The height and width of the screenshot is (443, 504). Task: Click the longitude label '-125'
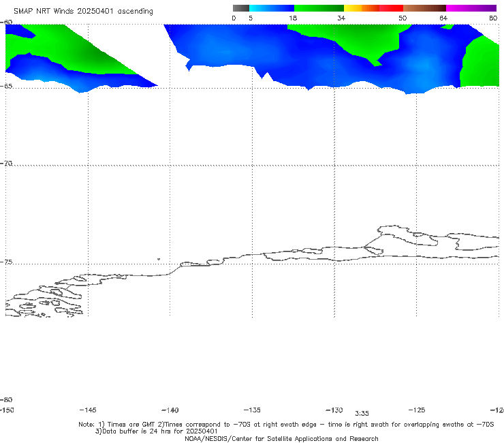point(417,410)
